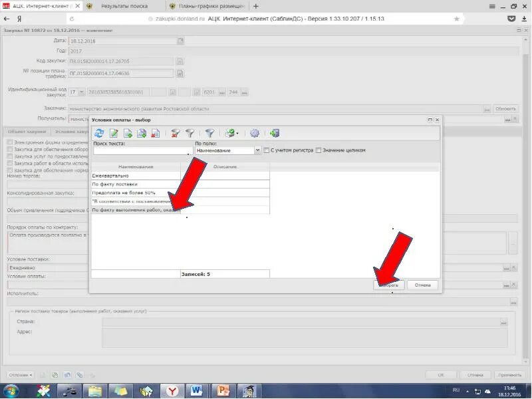This screenshot has height=399, width=532.
Task: Open the Код закупки lookup icon
Action: click(180, 61)
